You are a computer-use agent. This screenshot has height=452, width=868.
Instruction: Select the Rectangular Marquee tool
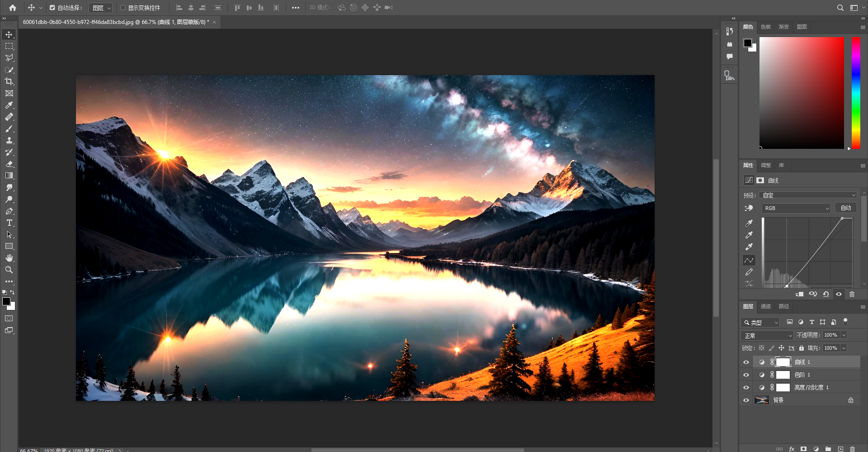point(9,46)
